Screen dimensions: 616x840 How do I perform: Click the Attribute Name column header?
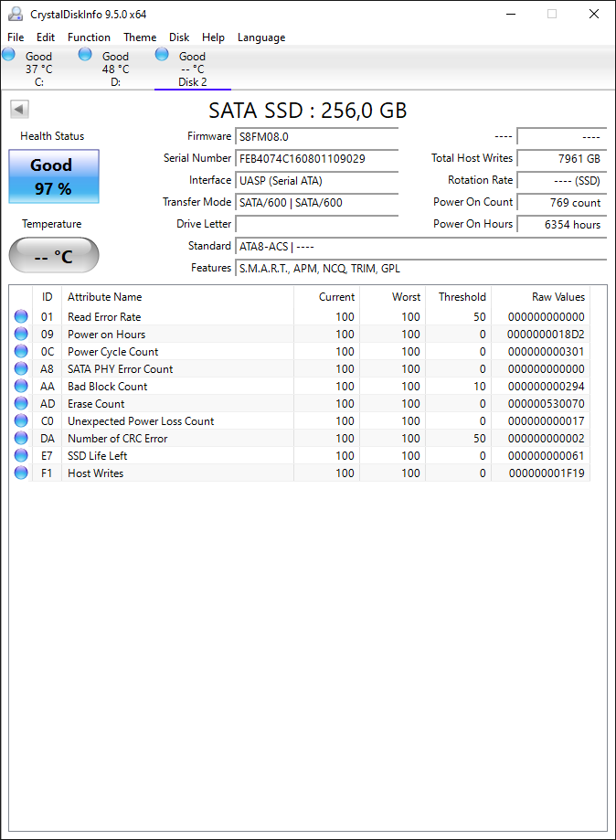pos(177,297)
